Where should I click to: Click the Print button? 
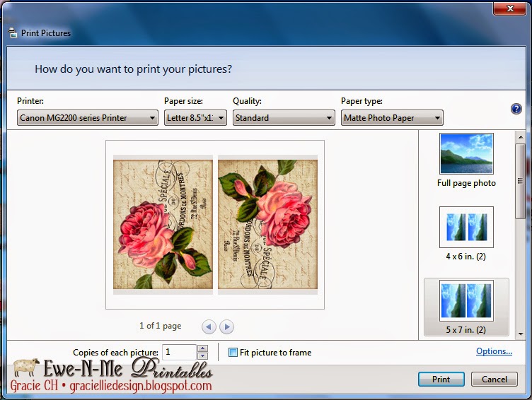pos(441,380)
